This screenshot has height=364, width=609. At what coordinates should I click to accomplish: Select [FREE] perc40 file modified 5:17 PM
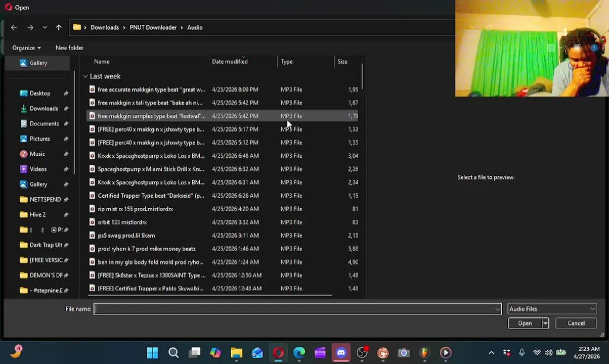223,129
